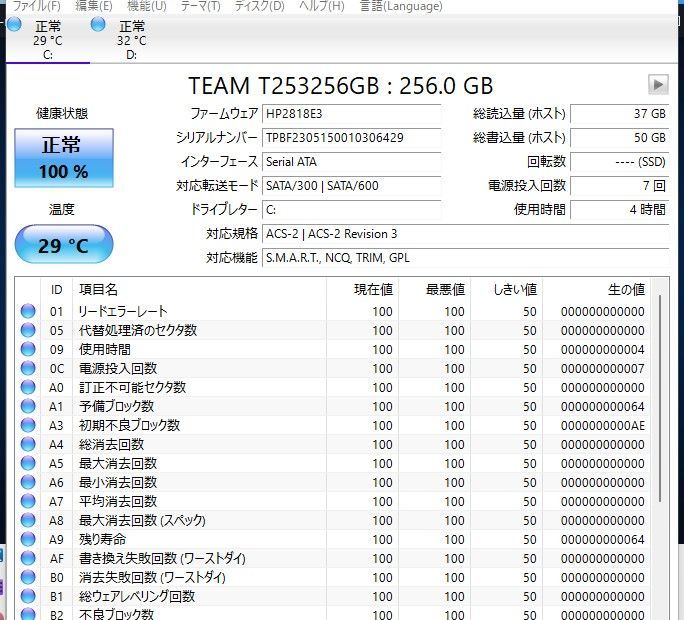684x620 pixels.
Task: Click the firmware field HP2818E3
Action: (x=351, y=114)
